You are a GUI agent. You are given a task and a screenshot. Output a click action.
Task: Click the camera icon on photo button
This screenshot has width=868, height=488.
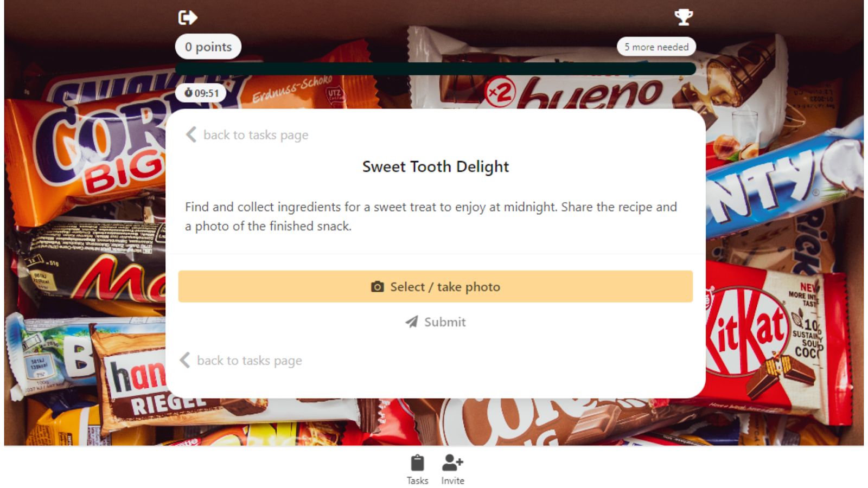point(378,287)
